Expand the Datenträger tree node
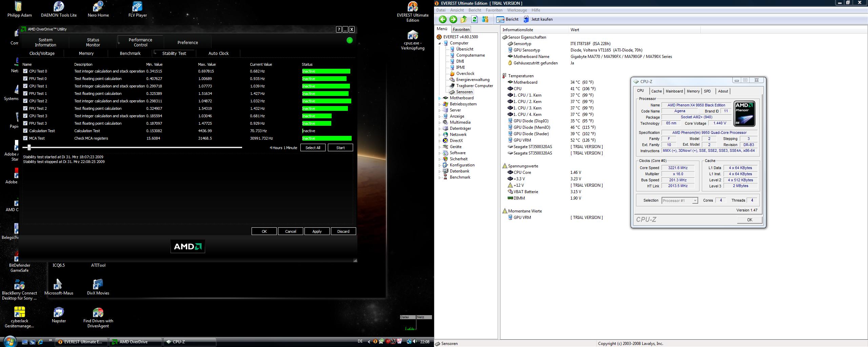 440,129
